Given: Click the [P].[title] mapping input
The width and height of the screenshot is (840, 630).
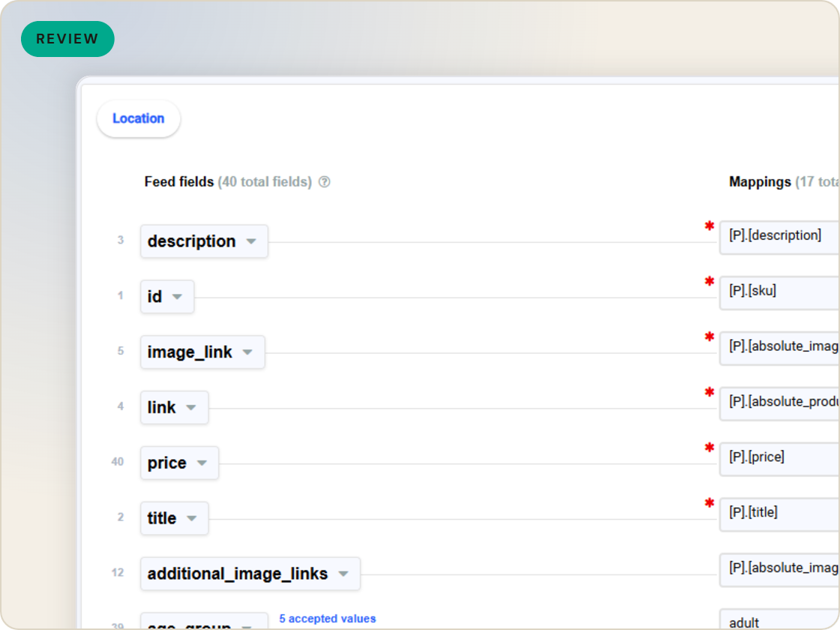Looking at the screenshot, I should click(779, 514).
